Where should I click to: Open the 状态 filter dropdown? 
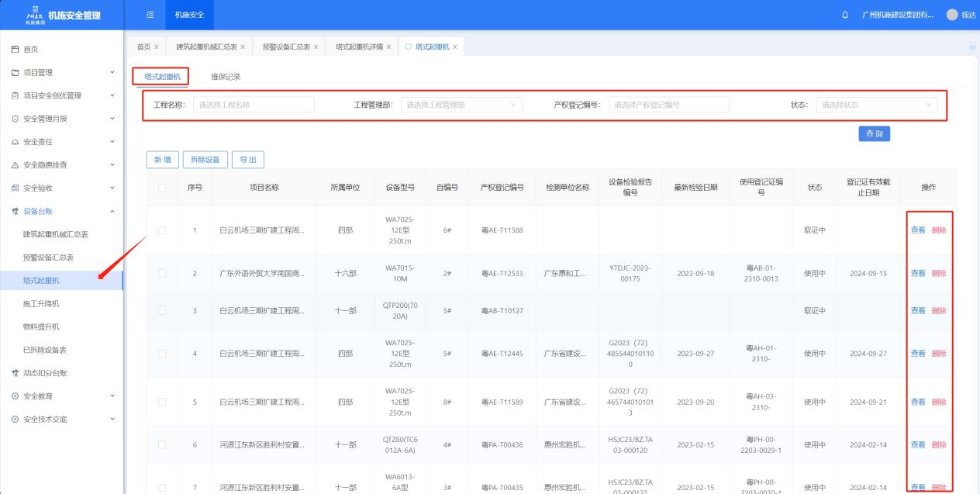876,105
